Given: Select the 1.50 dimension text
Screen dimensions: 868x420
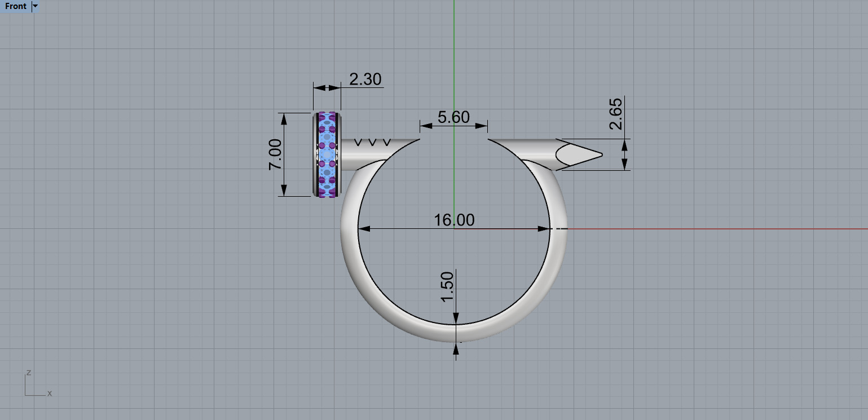Looking at the screenshot, I should [x=447, y=287].
